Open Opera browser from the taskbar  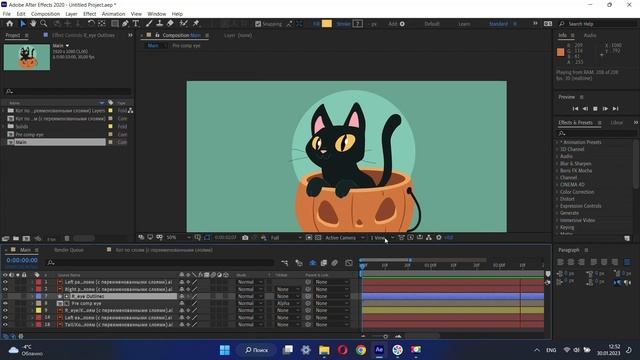343,350
